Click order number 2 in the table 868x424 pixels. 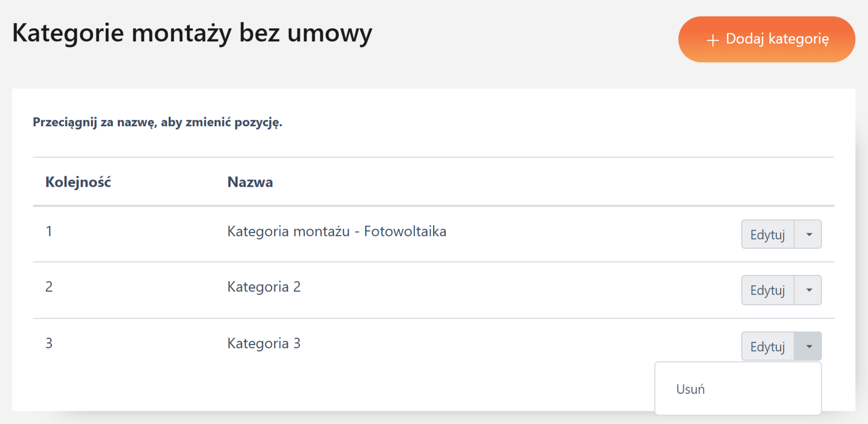[x=49, y=287]
